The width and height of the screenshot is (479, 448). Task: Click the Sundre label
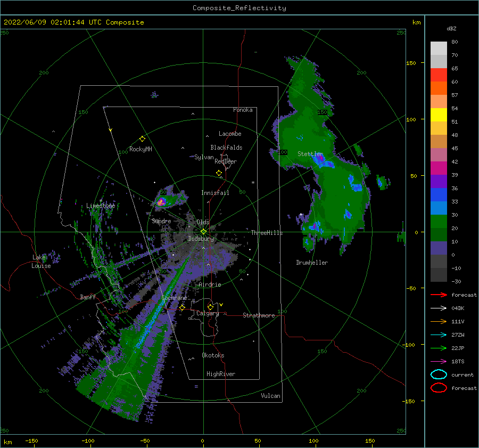[161, 221]
